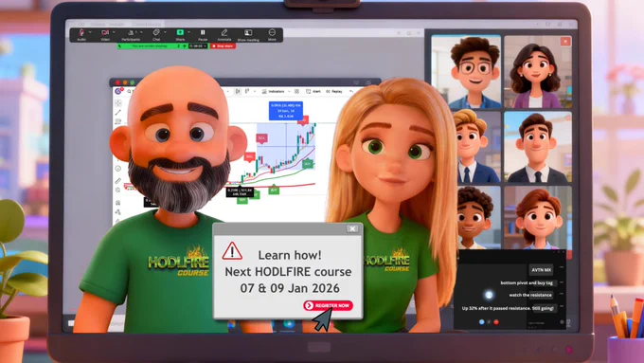Click the 'bottom pivot and buy tag' message
Viewport: 644px width, 363px height.
point(527,282)
